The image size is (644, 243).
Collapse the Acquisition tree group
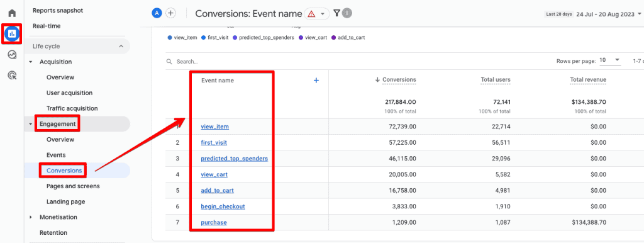[30, 62]
